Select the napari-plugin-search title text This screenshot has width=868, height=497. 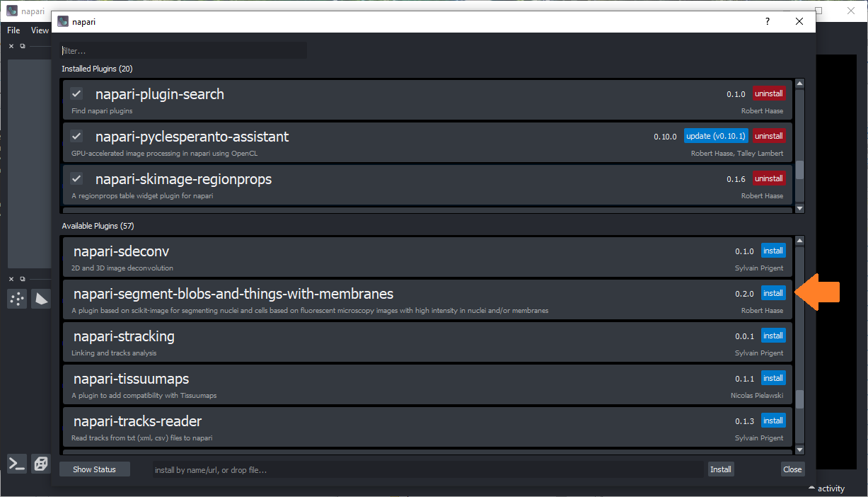(x=160, y=94)
